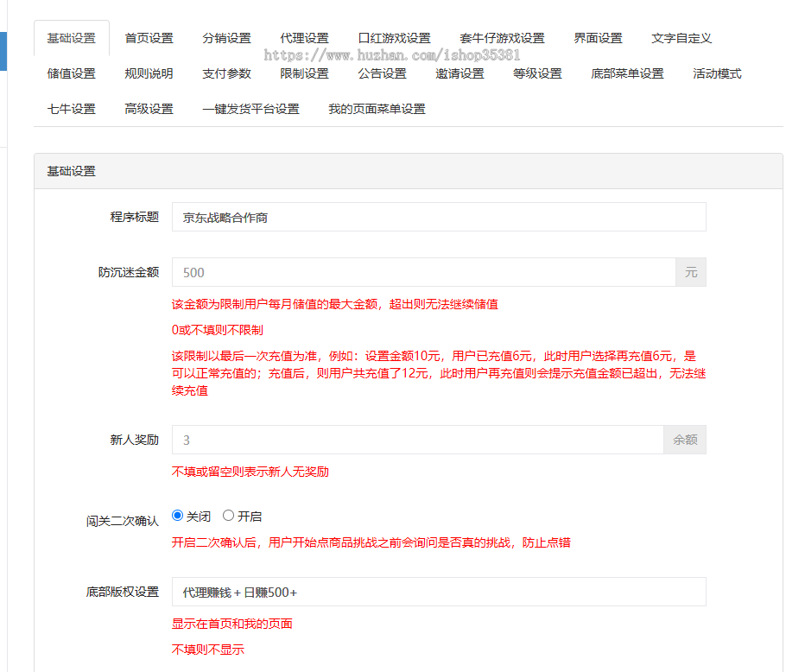Switch to the 活动模式 tab

point(717,73)
